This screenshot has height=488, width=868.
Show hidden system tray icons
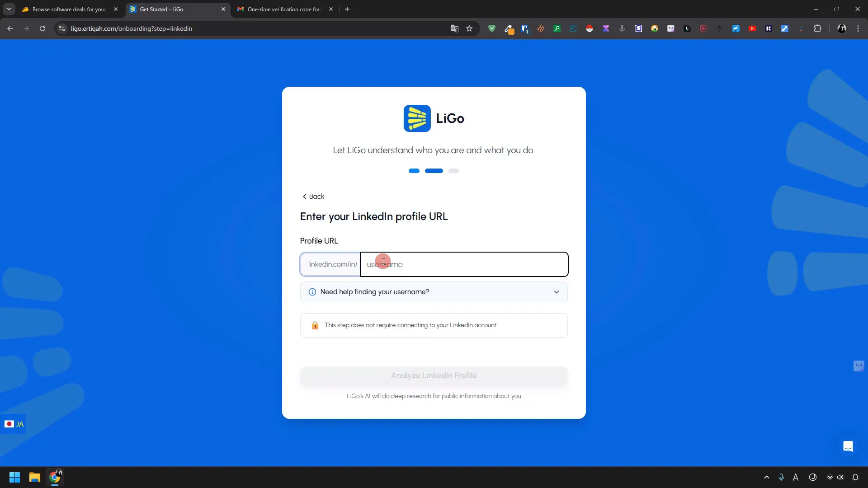[767, 477]
